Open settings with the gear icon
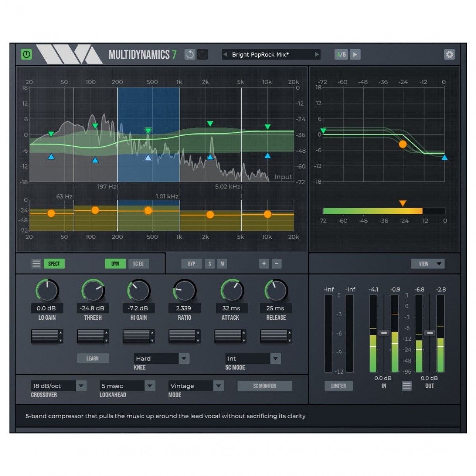Viewport: 476px width, 476px height. 449,54
